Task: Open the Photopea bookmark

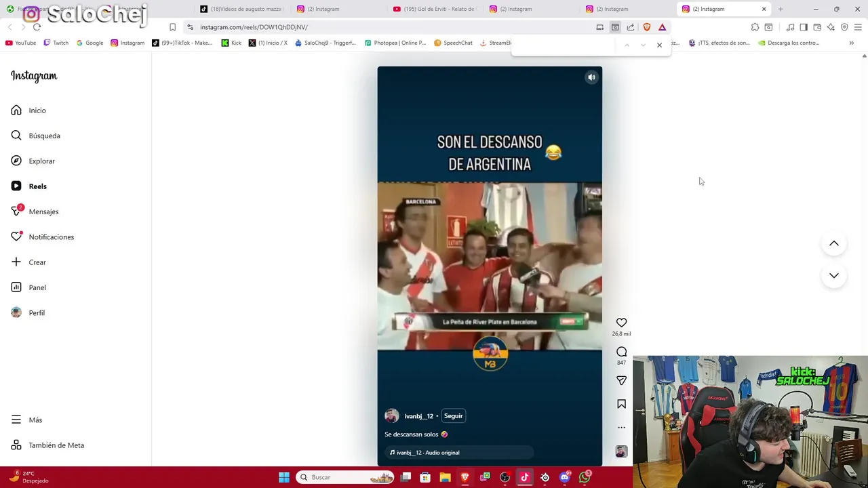Action: pos(395,43)
